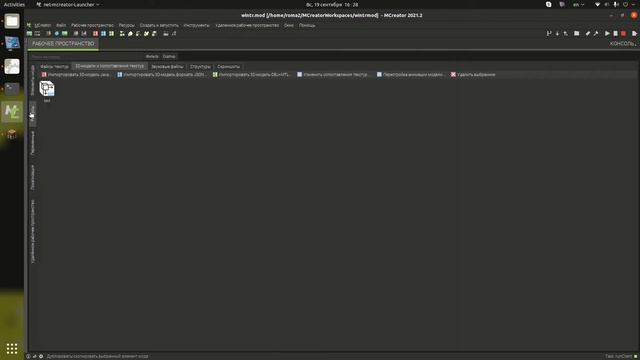Click the green OBJ model import toolbar icon

coord(111,33)
